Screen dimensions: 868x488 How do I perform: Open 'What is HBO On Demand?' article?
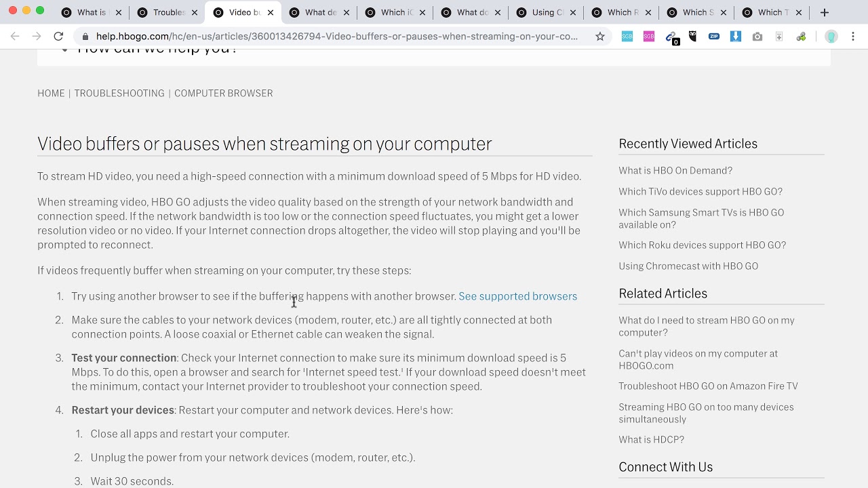pos(675,171)
